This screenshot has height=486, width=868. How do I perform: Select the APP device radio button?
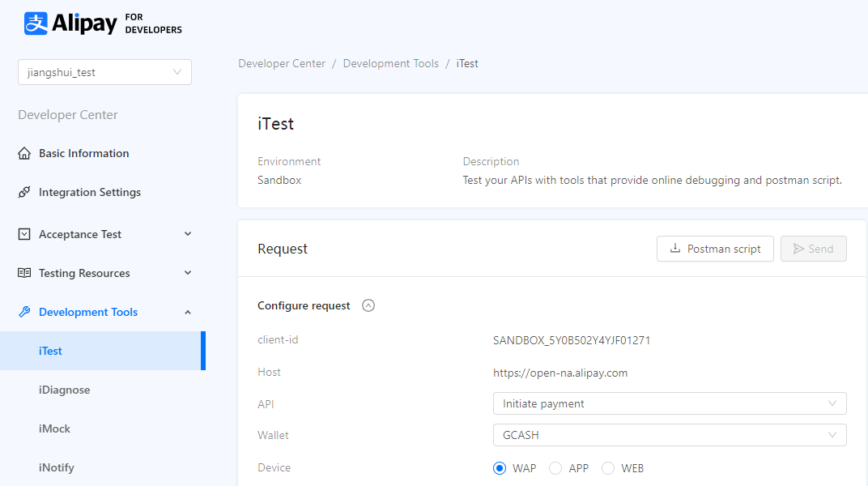tap(555, 468)
